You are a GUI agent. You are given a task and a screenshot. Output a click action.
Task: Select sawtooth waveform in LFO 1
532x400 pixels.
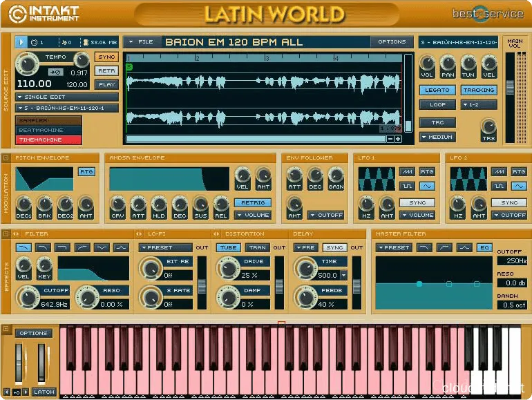pos(409,171)
